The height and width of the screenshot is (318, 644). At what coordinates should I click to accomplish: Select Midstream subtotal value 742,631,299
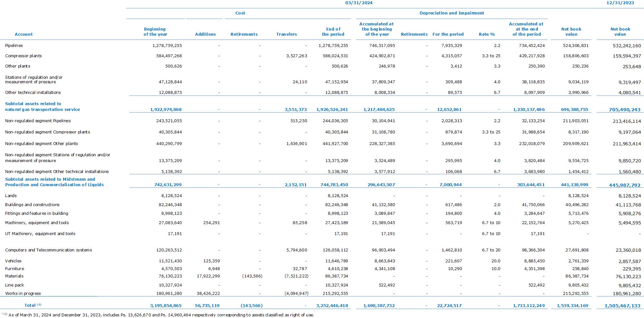click(168, 185)
